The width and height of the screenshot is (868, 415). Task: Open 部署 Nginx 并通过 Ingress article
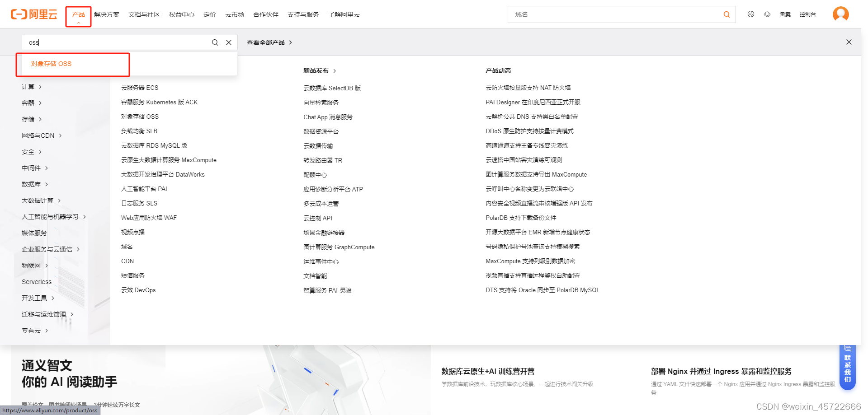722,371
